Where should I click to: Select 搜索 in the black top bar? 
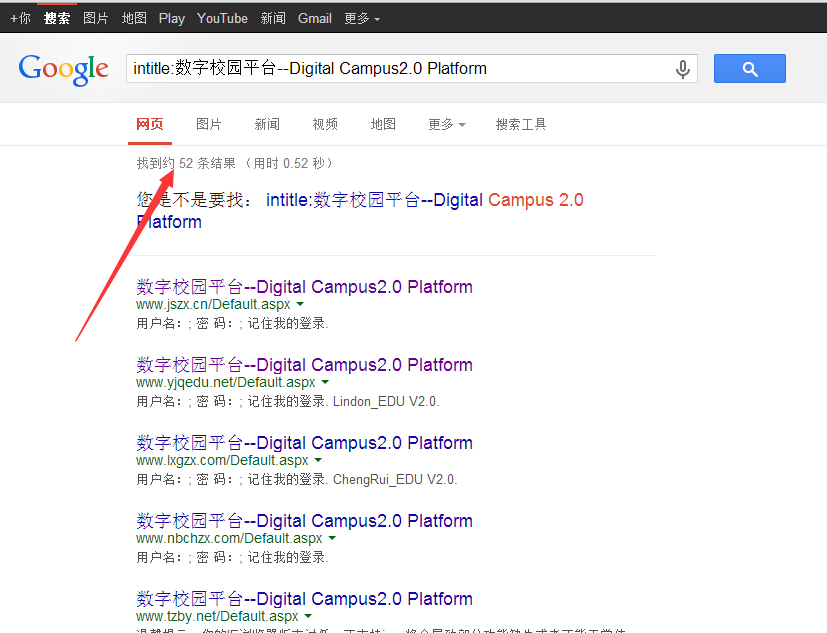pos(57,18)
